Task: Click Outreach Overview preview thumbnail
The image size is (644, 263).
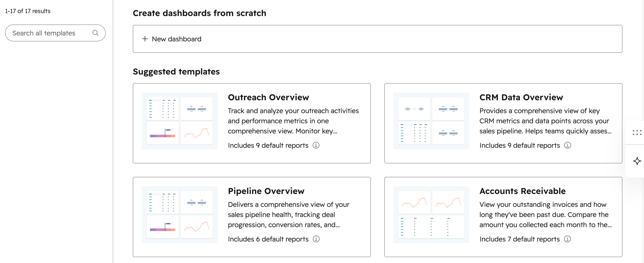Action: click(x=180, y=121)
